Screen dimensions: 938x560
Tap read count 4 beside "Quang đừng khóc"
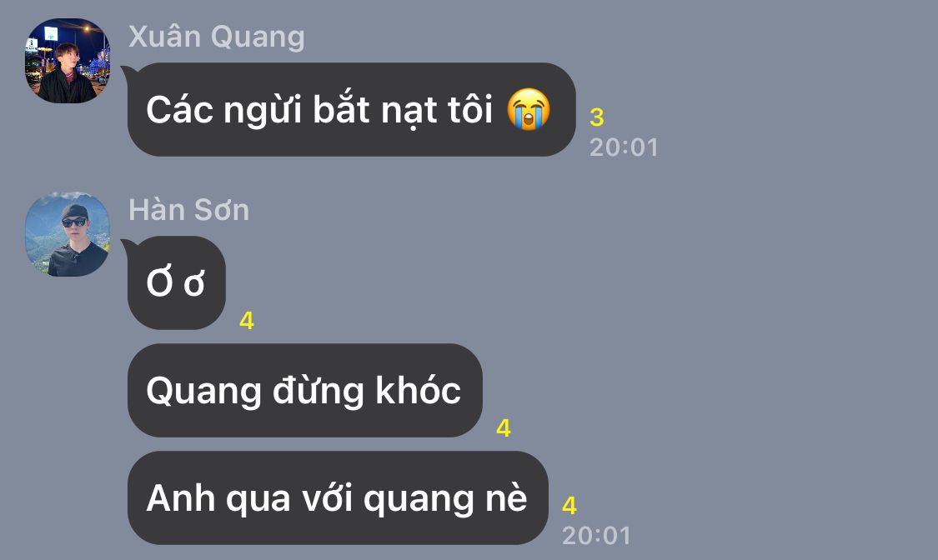point(503,428)
